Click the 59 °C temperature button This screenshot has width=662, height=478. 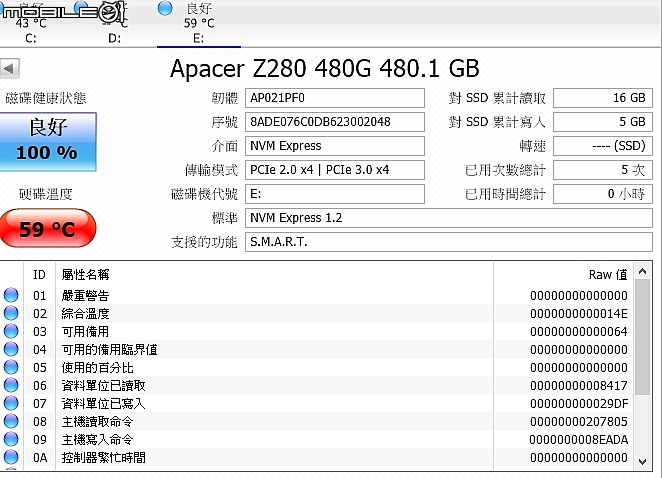[x=48, y=228]
